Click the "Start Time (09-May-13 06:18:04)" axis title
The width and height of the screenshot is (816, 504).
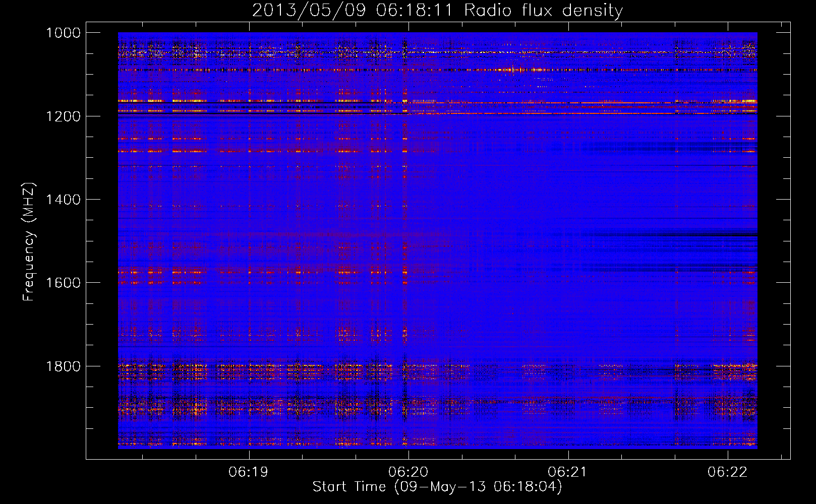(437, 487)
